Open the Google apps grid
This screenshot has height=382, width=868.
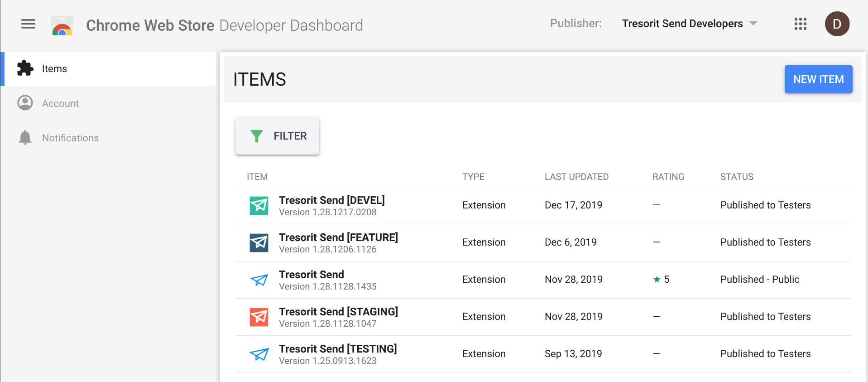(800, 24)
